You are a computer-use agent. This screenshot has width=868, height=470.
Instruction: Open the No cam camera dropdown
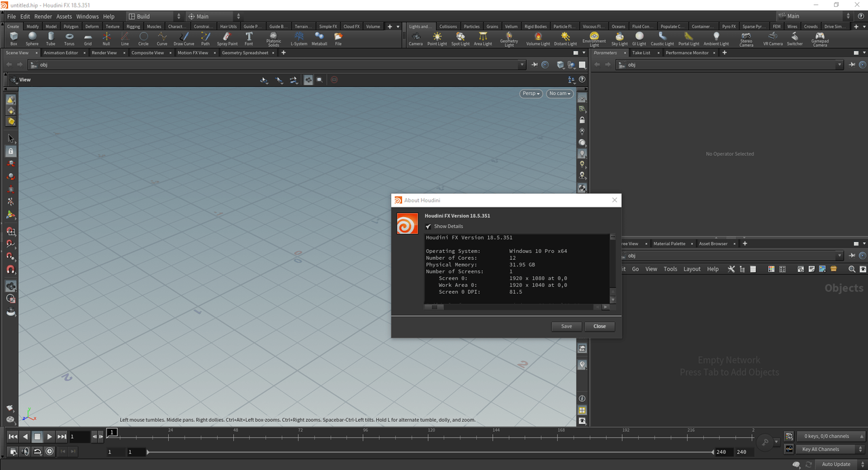560,94
